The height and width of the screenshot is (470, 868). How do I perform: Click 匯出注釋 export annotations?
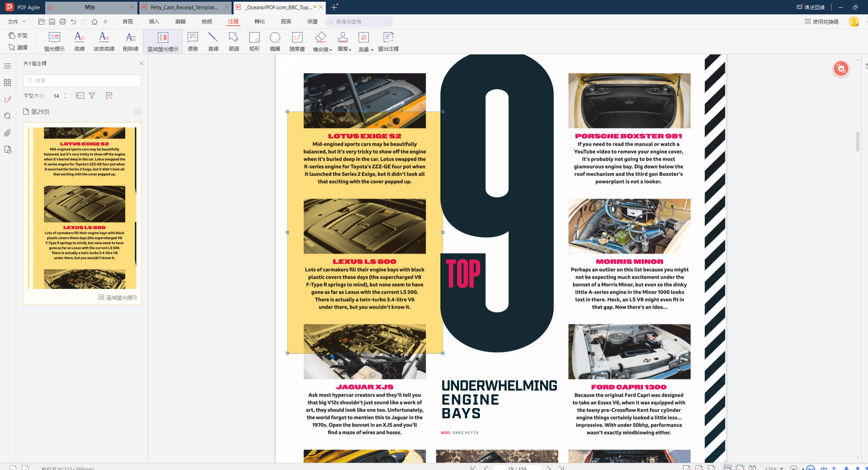click(388, 42)
